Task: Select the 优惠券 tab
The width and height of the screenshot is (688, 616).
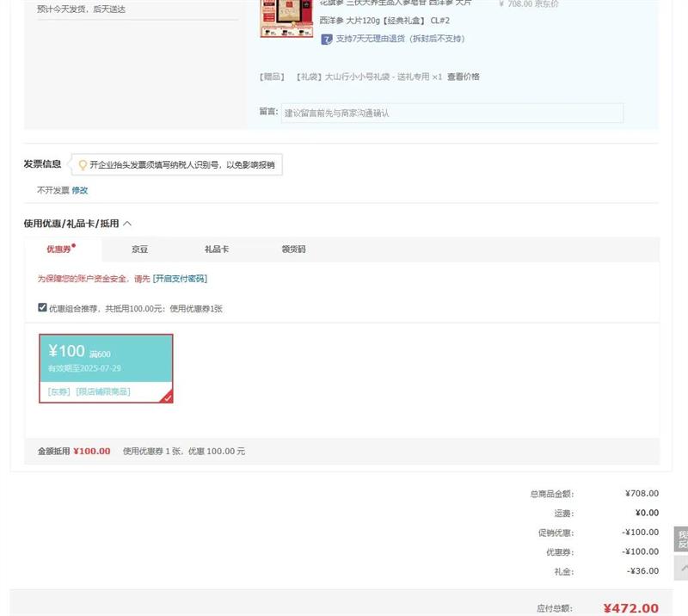Action: (58, 249)
